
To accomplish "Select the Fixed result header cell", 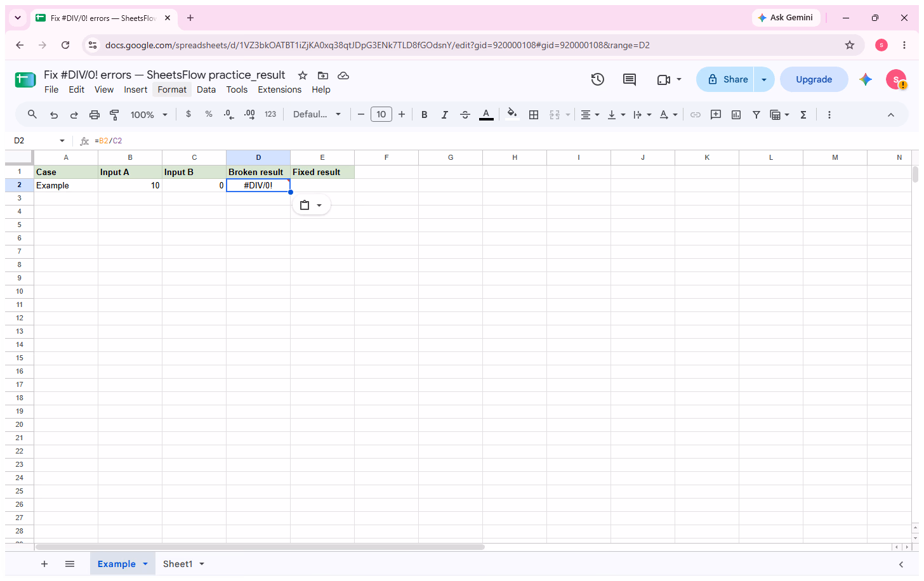I will 322,172.
